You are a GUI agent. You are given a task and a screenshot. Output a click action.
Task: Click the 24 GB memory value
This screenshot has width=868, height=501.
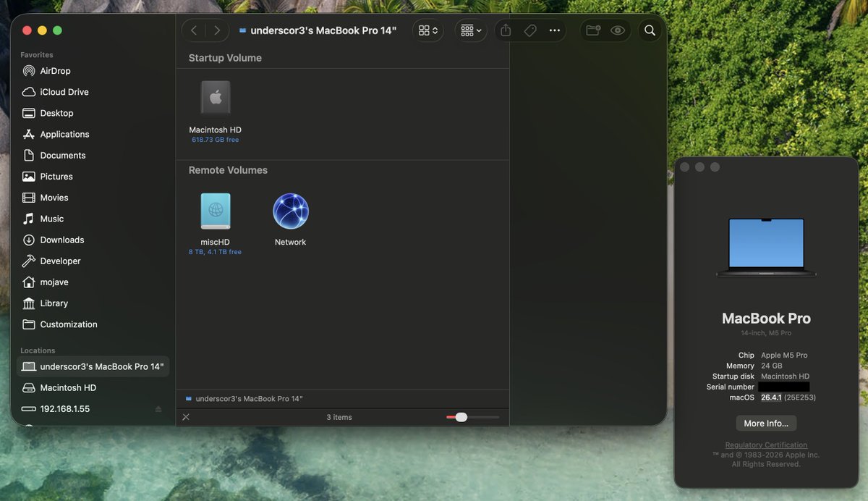point(771,366)
